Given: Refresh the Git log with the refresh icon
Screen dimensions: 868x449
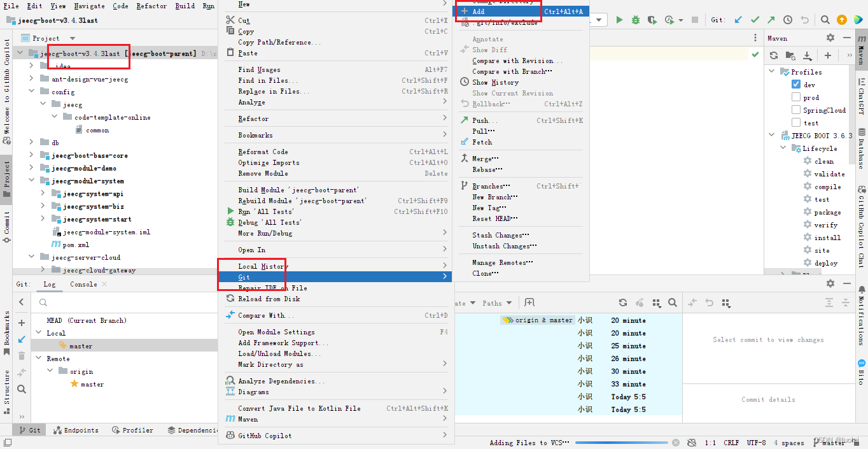Looking at the screenshot, I should coord(623,303).
